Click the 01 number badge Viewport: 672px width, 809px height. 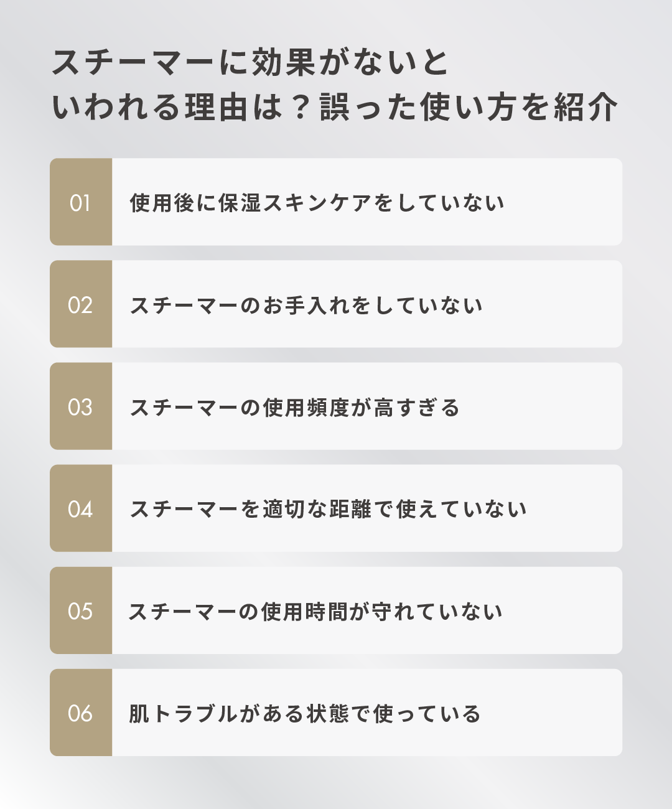[x=80, y=202]
